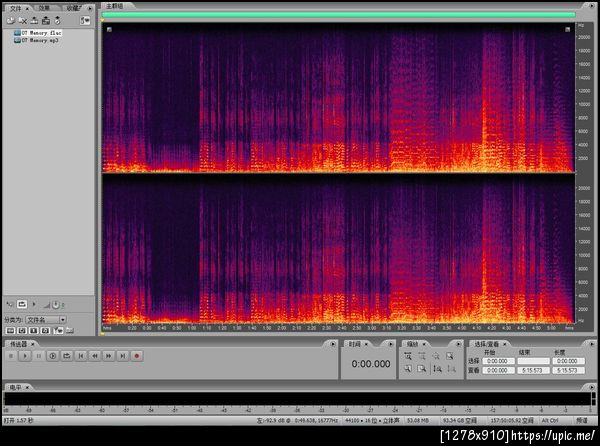Click the 0:00.000 time display
Viewport: 600px width, 446px height.
pyautogui.click(x=371, y=364)
